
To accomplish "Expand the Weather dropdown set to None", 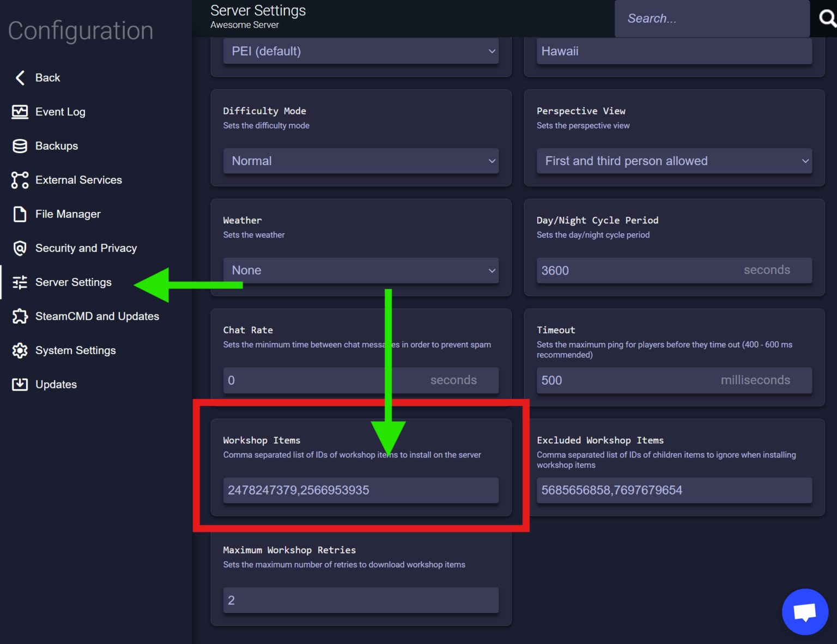I will (361, 270).
